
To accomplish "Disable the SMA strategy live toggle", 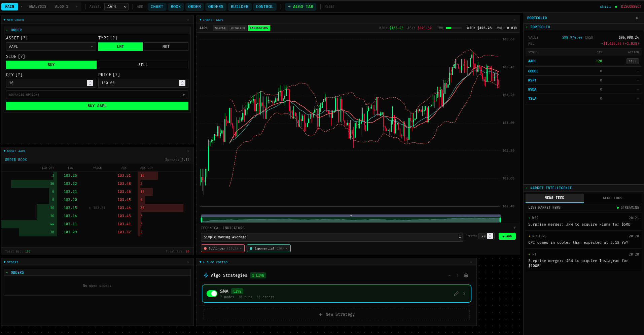I will tap(212, 294).
